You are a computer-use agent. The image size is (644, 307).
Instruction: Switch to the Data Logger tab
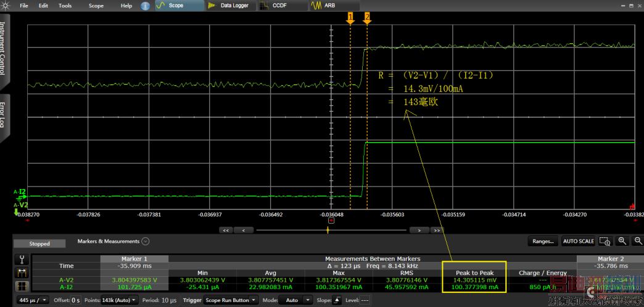(231, 6)
